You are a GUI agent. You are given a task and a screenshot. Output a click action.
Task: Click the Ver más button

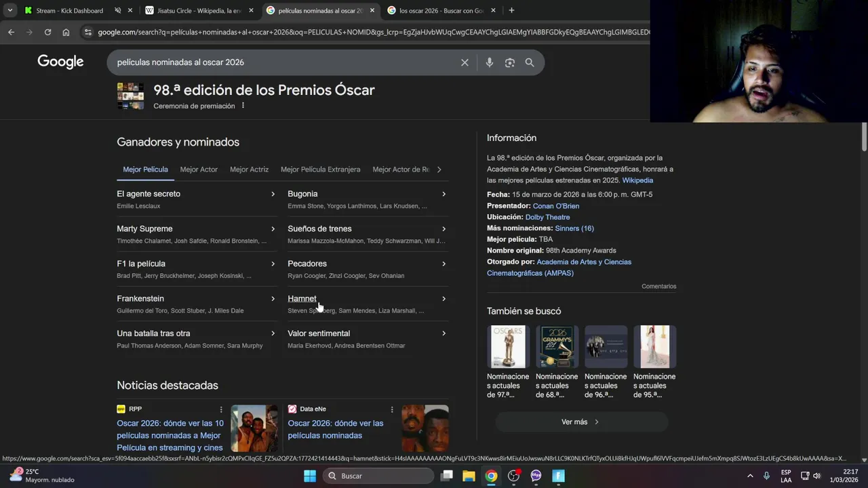(x=581, y=422)
